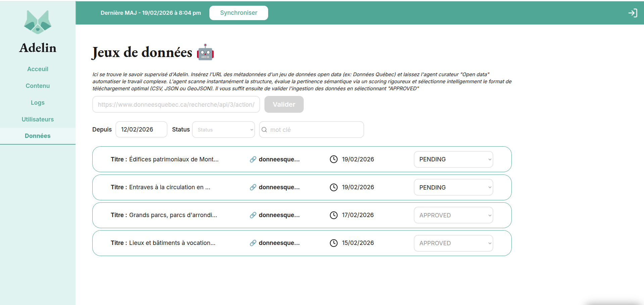Open donneesque... link for Édifices patrimoniaux
The image size is (644, 305).
point(279,159)
